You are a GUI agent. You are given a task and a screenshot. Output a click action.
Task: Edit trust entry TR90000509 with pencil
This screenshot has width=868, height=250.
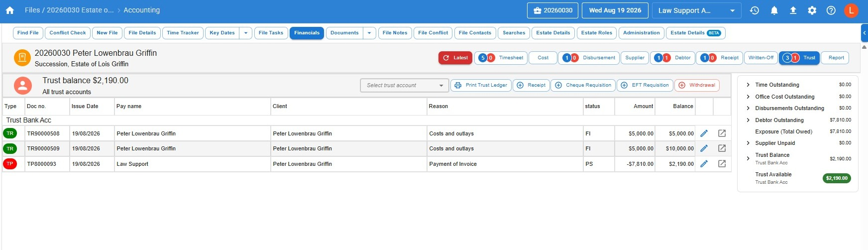tap(704, 148)
